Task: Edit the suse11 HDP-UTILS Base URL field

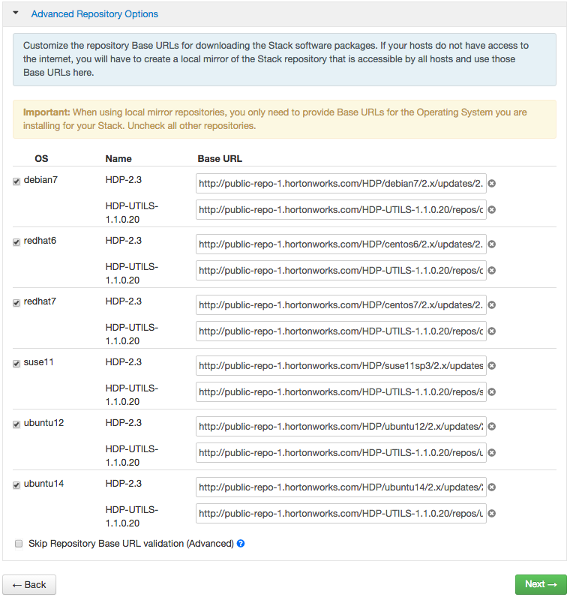Action: coord(341,392)
